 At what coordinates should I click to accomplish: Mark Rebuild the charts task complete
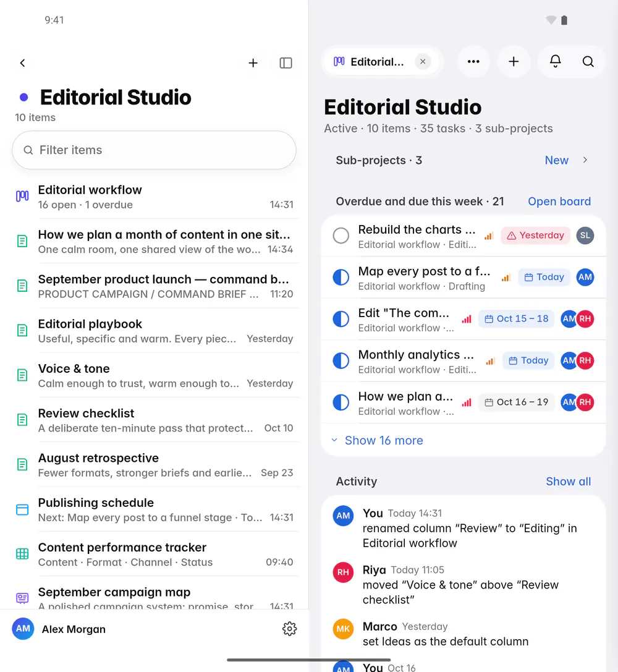(x=341, y=236)
